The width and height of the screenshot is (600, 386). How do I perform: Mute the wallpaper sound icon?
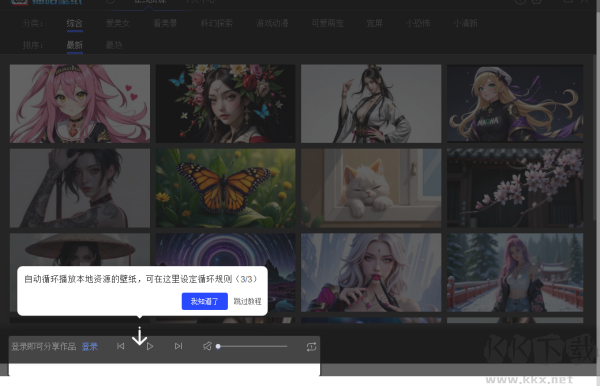207,346
